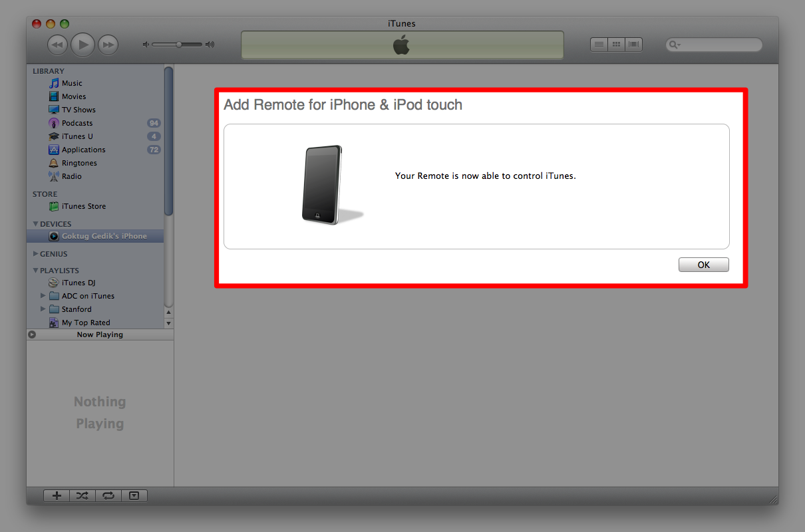Switch to grid view
The height and width of the screenshot is (532, 805).
coord(617,45)
